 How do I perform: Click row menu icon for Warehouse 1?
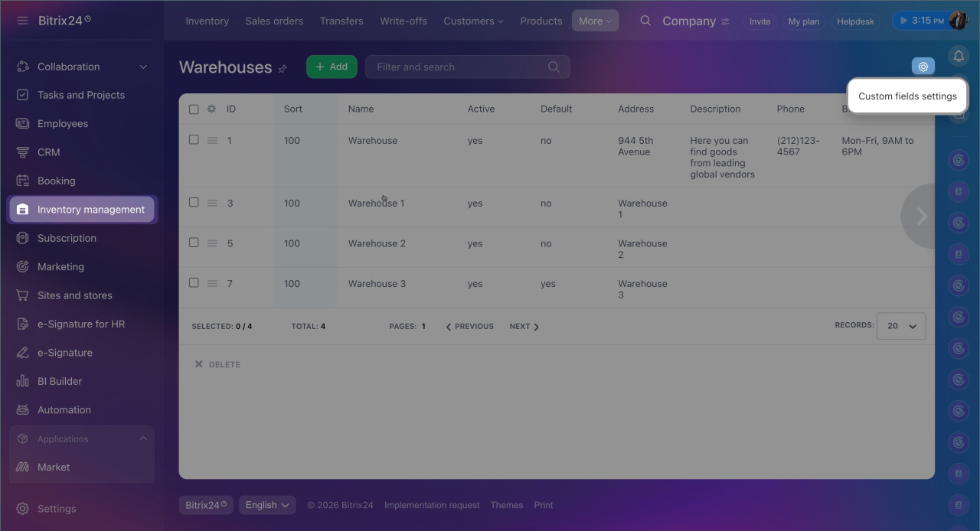(212, 204)
